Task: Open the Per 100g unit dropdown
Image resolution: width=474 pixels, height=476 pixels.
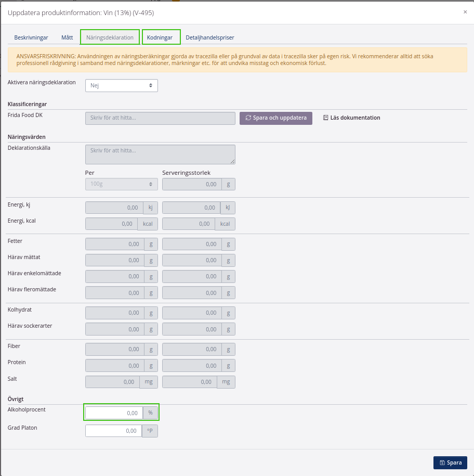Action: tap(121, 184)
